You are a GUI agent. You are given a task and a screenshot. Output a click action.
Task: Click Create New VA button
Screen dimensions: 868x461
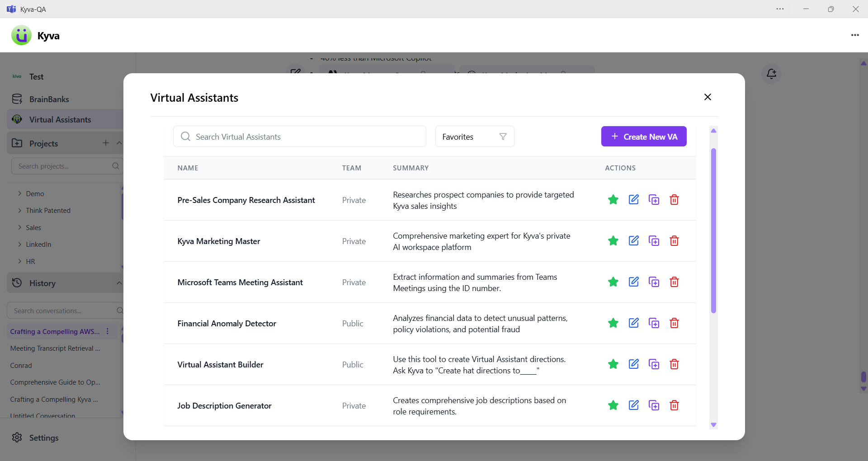[644, 136]
